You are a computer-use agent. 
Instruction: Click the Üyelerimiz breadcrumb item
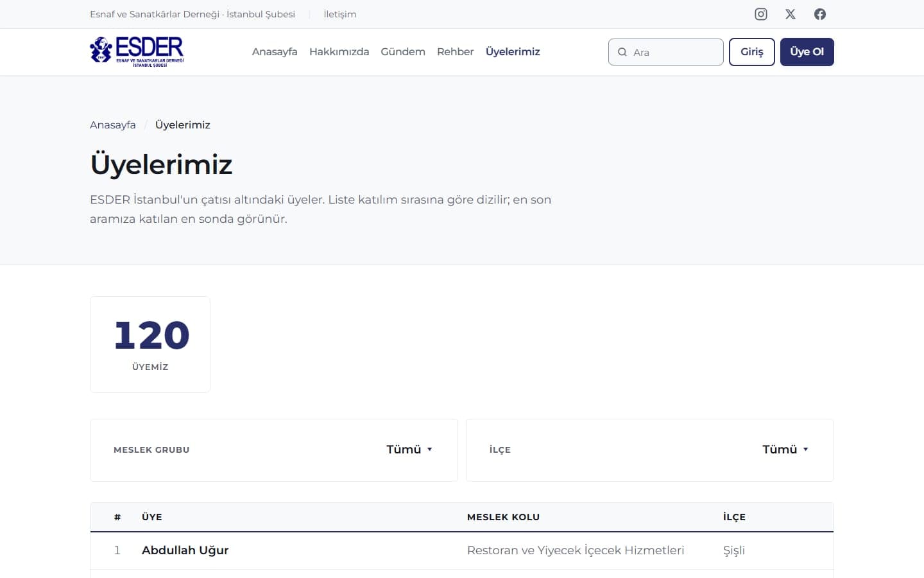coord(183,125)
